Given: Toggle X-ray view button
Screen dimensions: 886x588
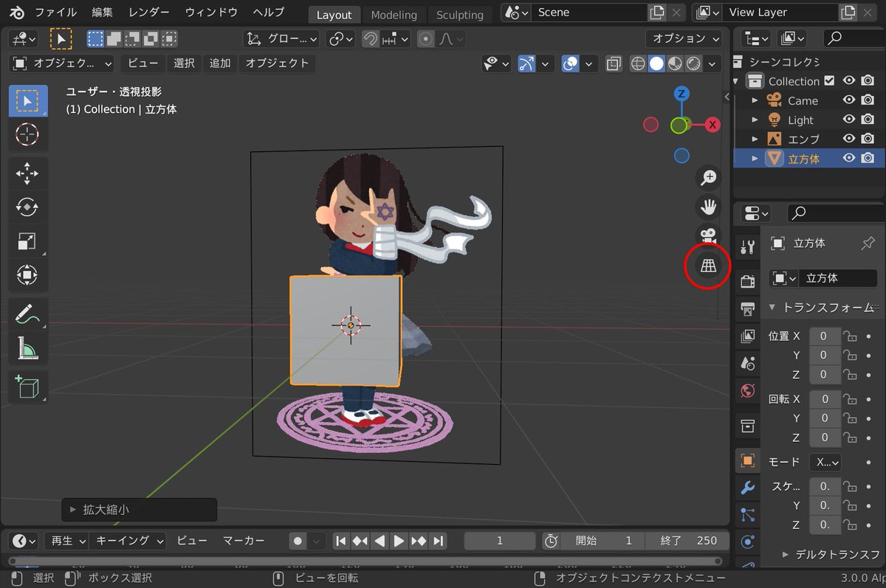Looking at the screenshot, I should click(614, 64).
